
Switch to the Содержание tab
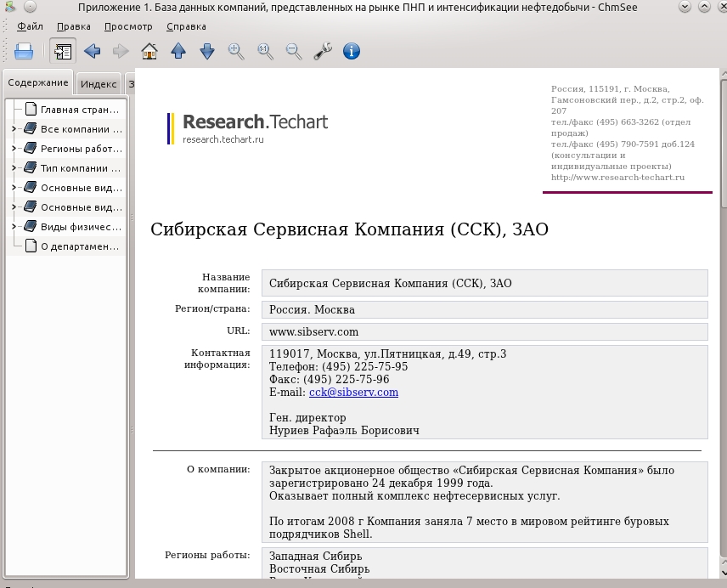point(38,83)
